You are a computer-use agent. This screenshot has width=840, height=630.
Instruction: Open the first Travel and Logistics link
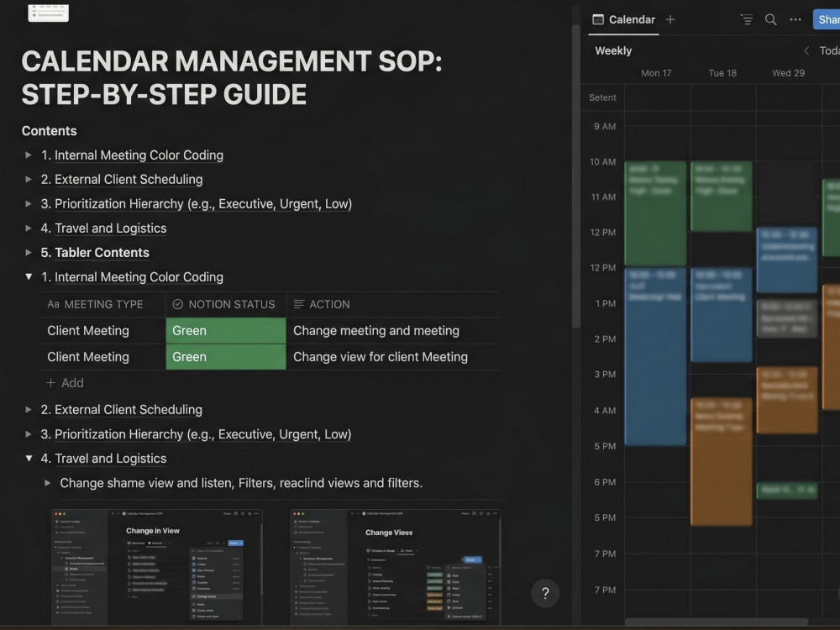(110, 228)
